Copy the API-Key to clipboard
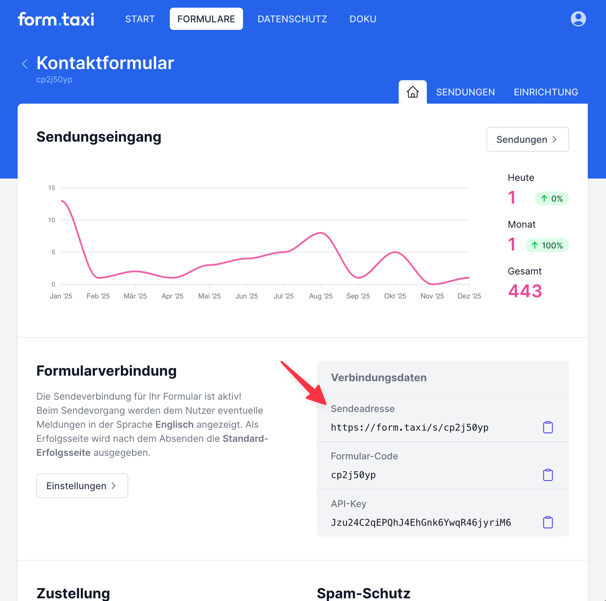 pos(547,522)
